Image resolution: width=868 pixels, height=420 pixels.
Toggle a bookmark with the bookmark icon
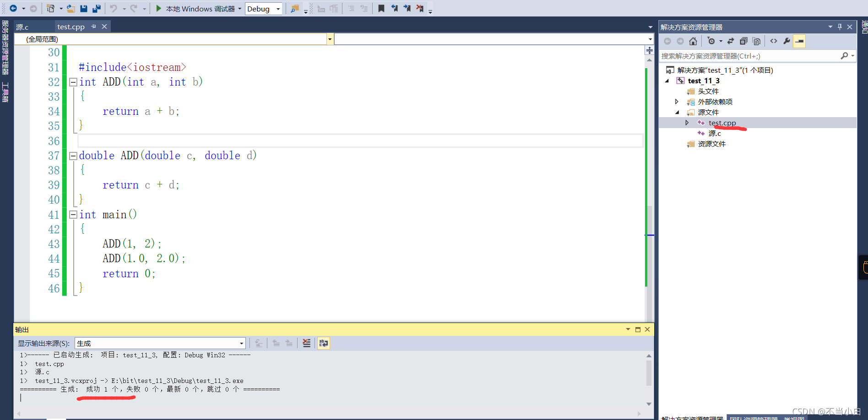[381, 8]
